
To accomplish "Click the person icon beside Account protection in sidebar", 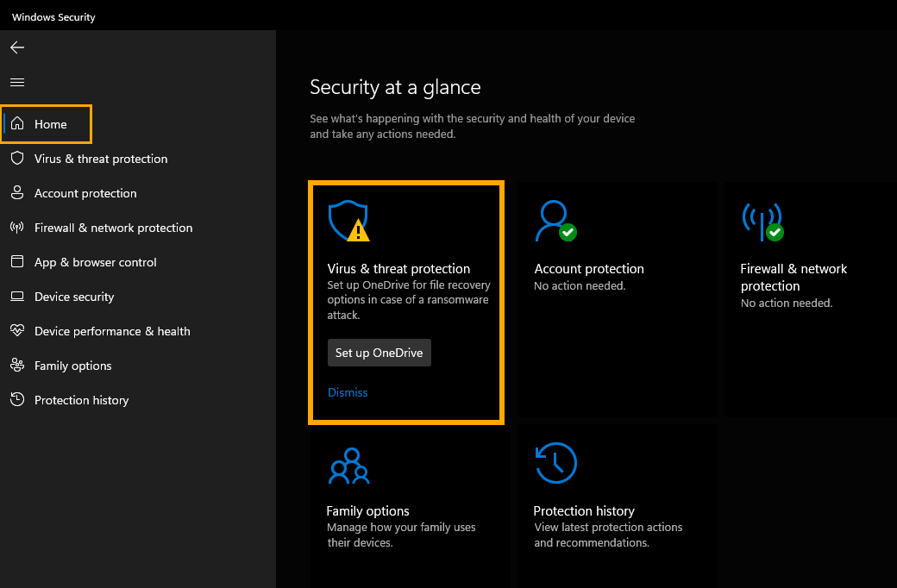I will pyautogui.click(x=17, y=193).
